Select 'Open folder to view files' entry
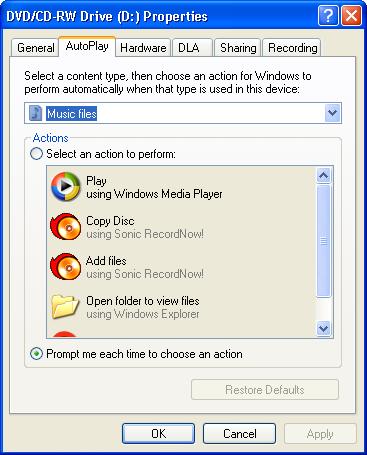Image resolution: width=367 pixels, height=455 pixels. [181, 307]
